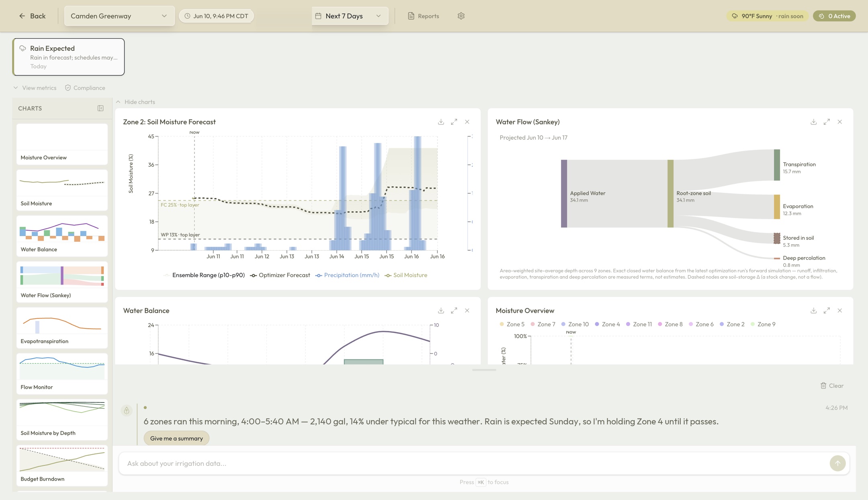Select Water Balance chart thumbnail
868x500 pixels.
pos(62,236)
